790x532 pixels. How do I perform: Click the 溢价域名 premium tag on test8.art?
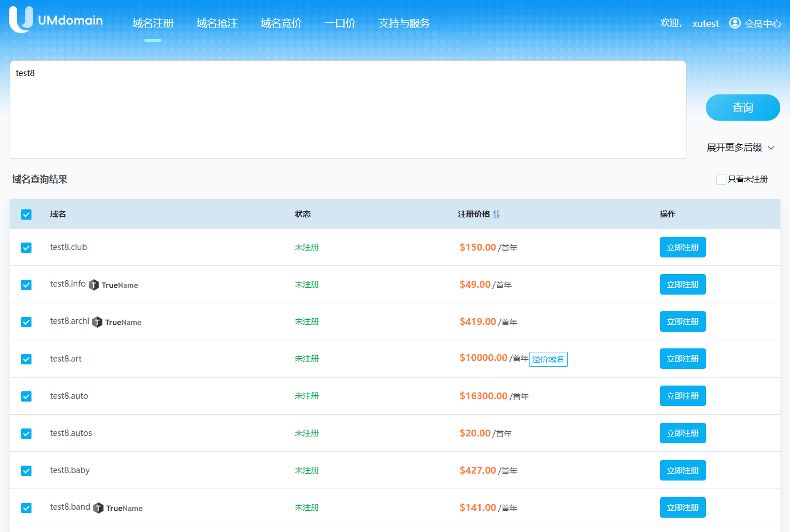(548, 359)
